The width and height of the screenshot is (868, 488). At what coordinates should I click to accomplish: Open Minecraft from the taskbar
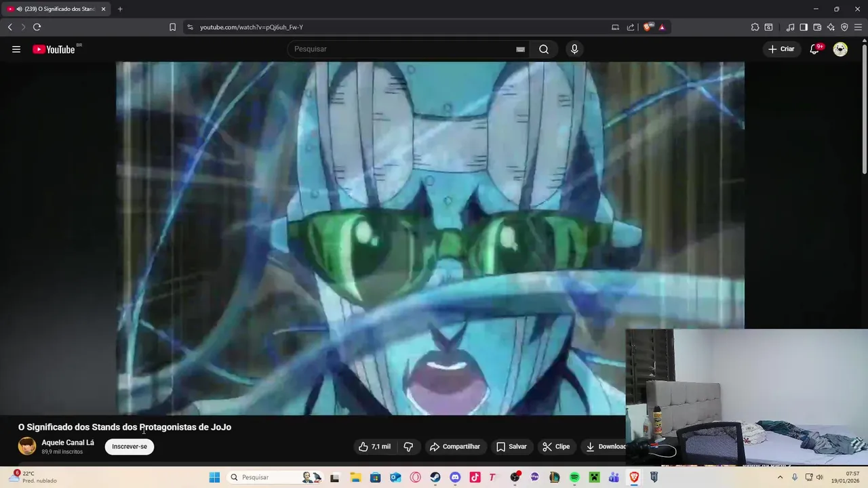coord(594,477)
